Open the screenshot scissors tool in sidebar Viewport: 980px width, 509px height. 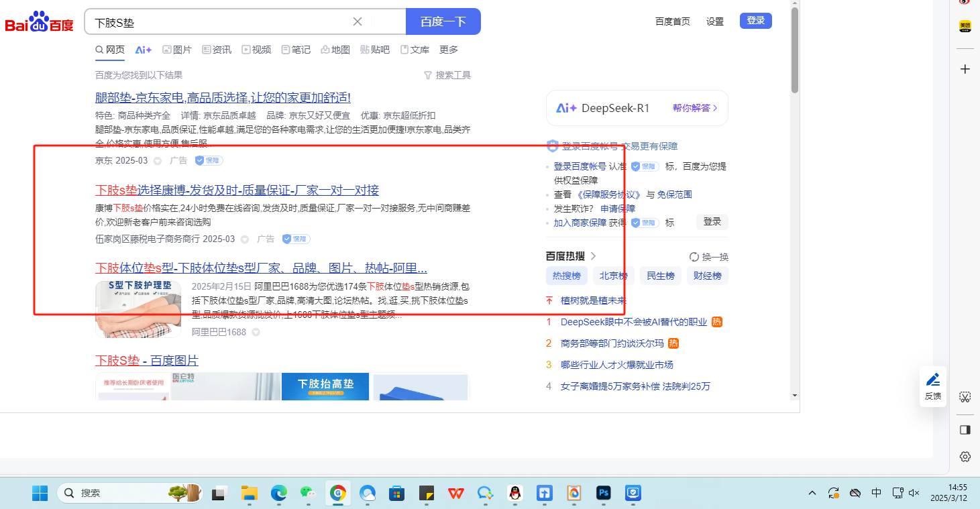click(x=965, y=397)
